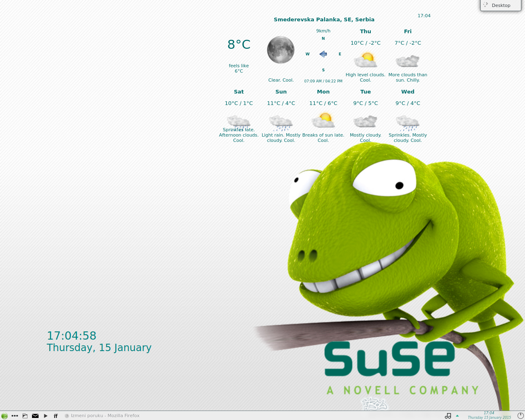Click Wednesday's '9°C / 4°C' temperature range
Viewport: 525px width, 420px height.
[x=408, y=103]
